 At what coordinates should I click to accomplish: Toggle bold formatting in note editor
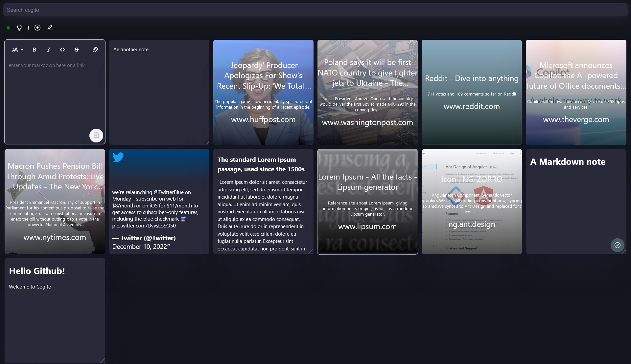coord(34,50)
